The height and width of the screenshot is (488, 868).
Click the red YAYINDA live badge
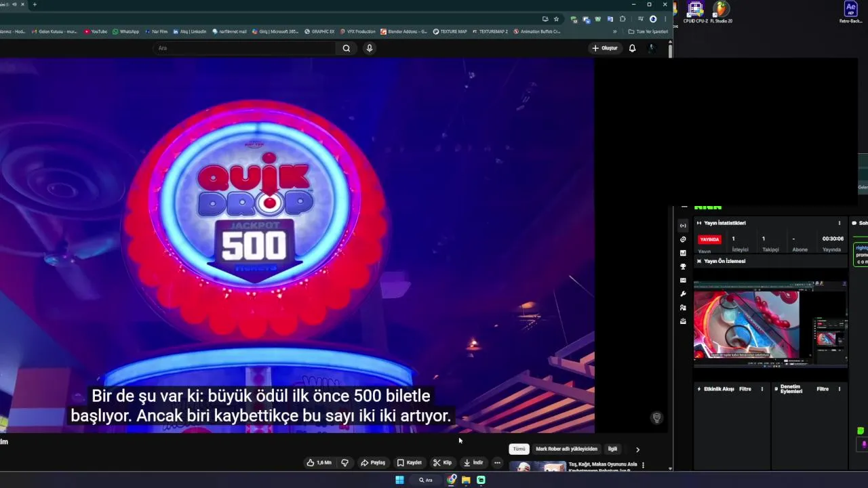click(709, 239)
